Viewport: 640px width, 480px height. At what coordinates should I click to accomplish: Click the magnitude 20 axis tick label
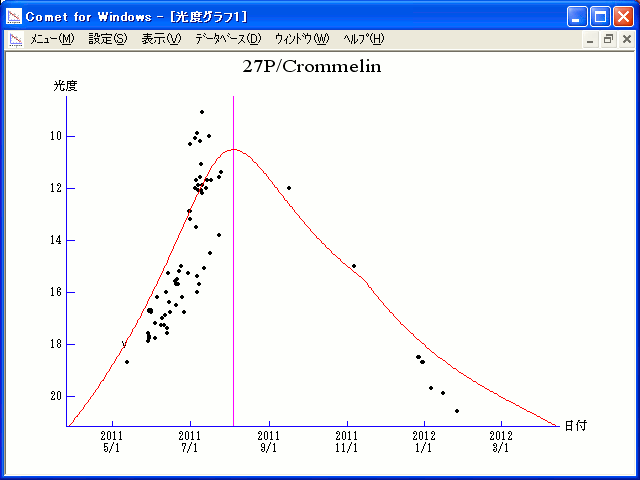56,396
